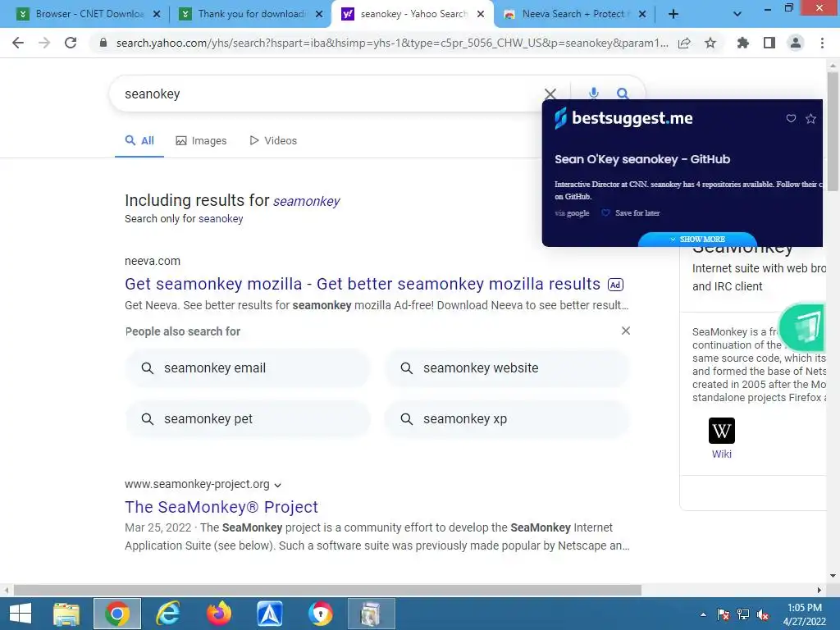Search for seamonkey xp
This screenshot has width=840, height=630.
(x=507, y=419)
